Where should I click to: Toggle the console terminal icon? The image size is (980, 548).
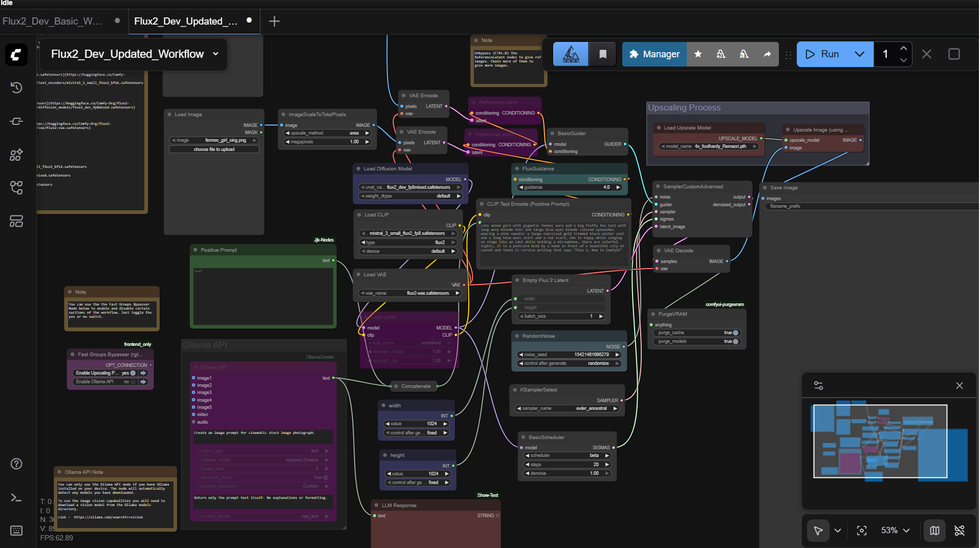coord(16,497)
